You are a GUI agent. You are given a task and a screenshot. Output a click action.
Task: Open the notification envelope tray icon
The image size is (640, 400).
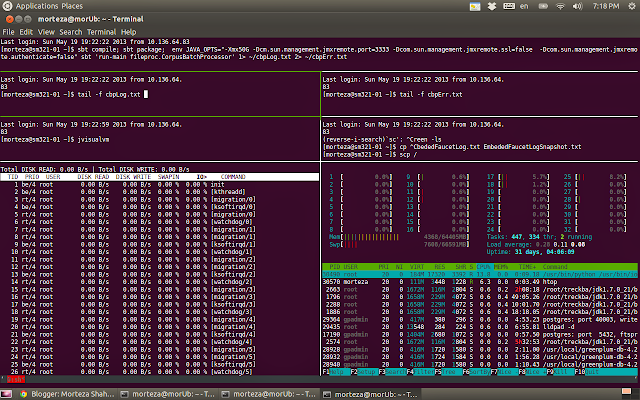pos(475,7)
